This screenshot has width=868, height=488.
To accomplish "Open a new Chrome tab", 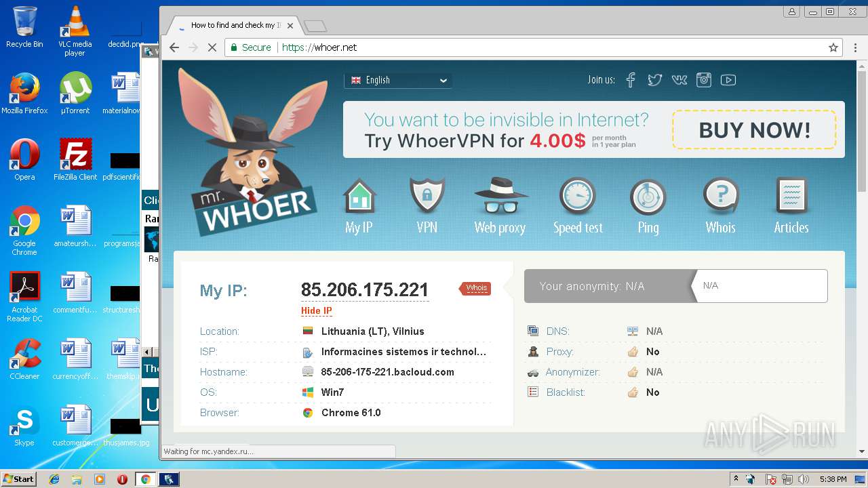I will (315, 26).
